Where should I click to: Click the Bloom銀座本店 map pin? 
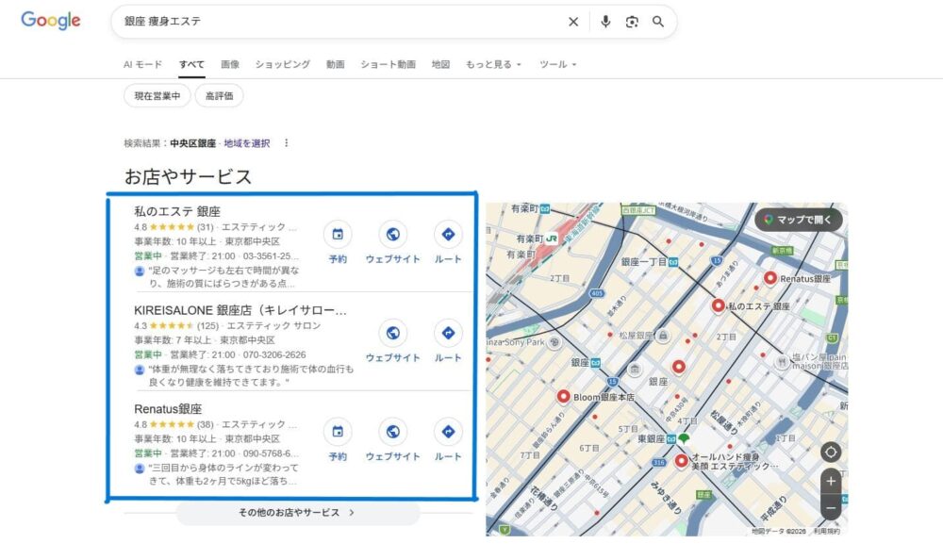coord(564,397)
